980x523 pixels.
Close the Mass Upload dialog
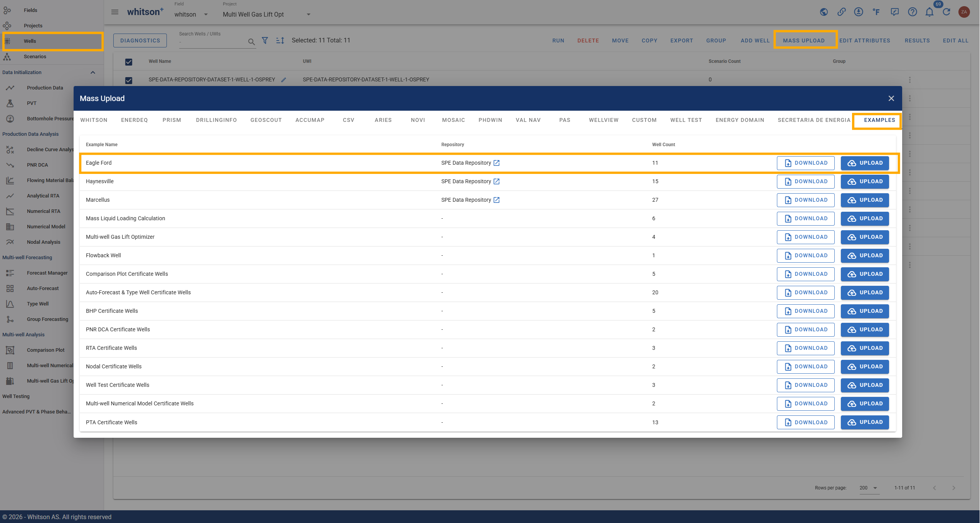coord(891,98)
